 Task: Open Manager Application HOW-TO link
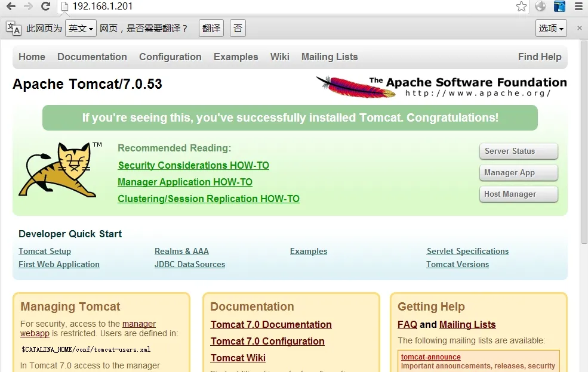185,182
